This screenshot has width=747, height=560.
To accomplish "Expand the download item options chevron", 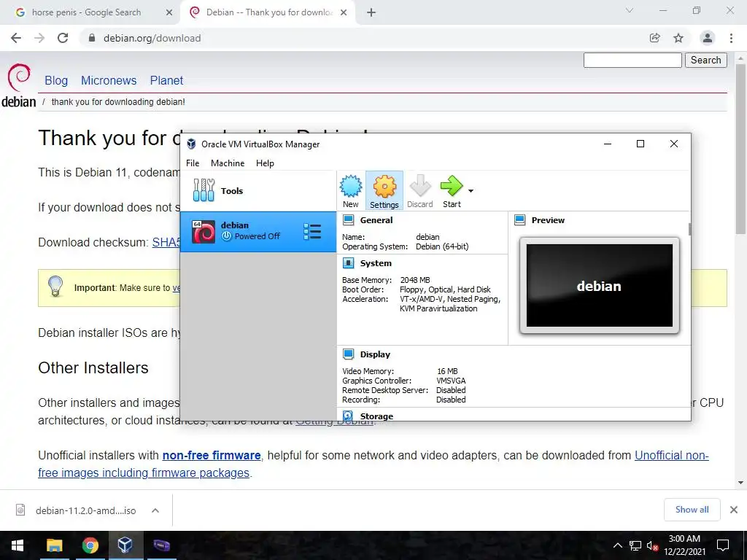I will [155, 510].
